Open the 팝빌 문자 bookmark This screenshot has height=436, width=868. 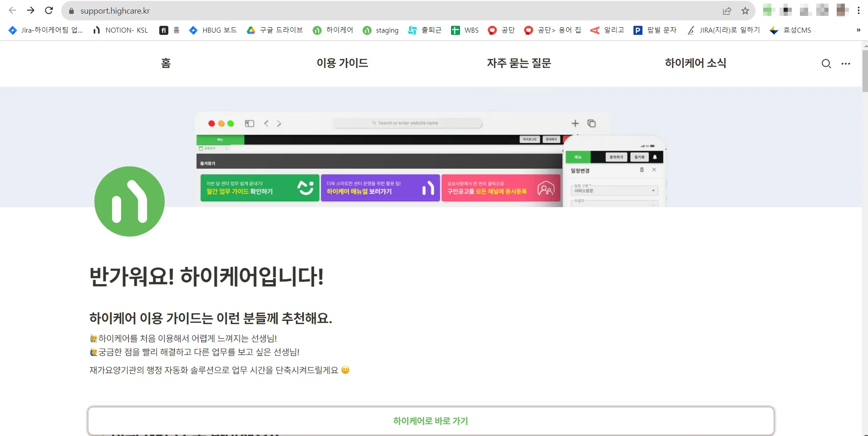click(655, 30)
